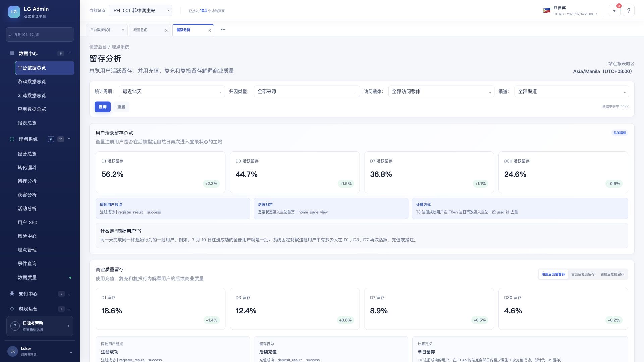644x362 pixels.
Task: Click the 数据更新于 20:00 text
Action: (615, 107)
